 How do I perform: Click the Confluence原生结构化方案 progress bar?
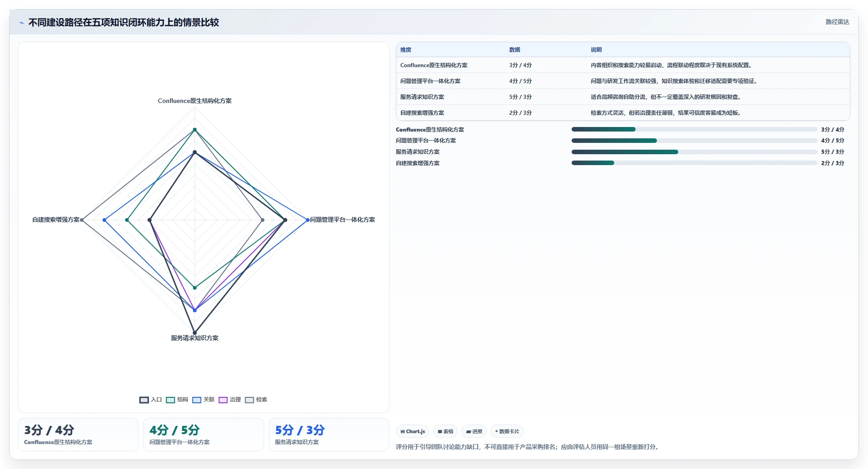(694, 129)
